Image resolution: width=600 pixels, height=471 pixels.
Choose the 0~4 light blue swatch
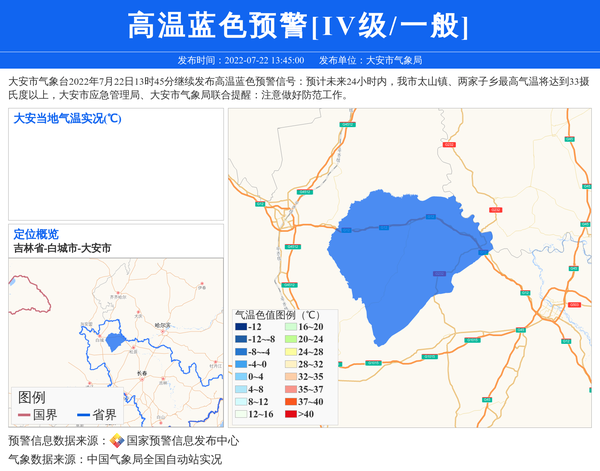(x=241, y=377)
